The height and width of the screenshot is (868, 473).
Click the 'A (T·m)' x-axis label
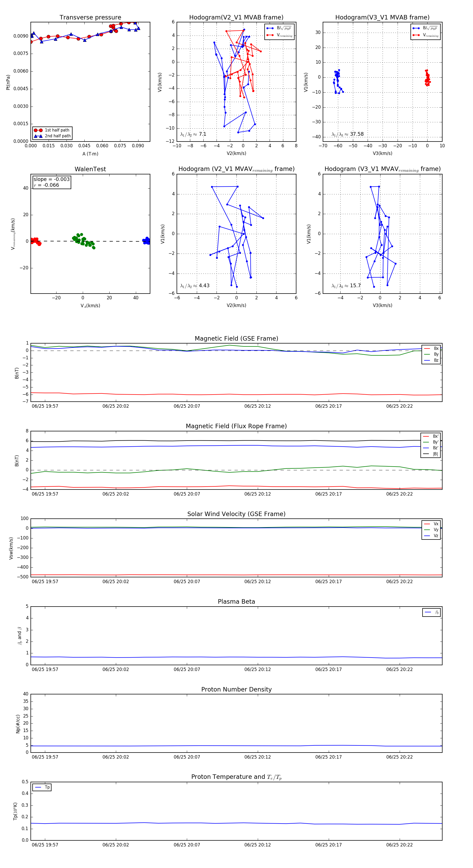pos(90,154)
